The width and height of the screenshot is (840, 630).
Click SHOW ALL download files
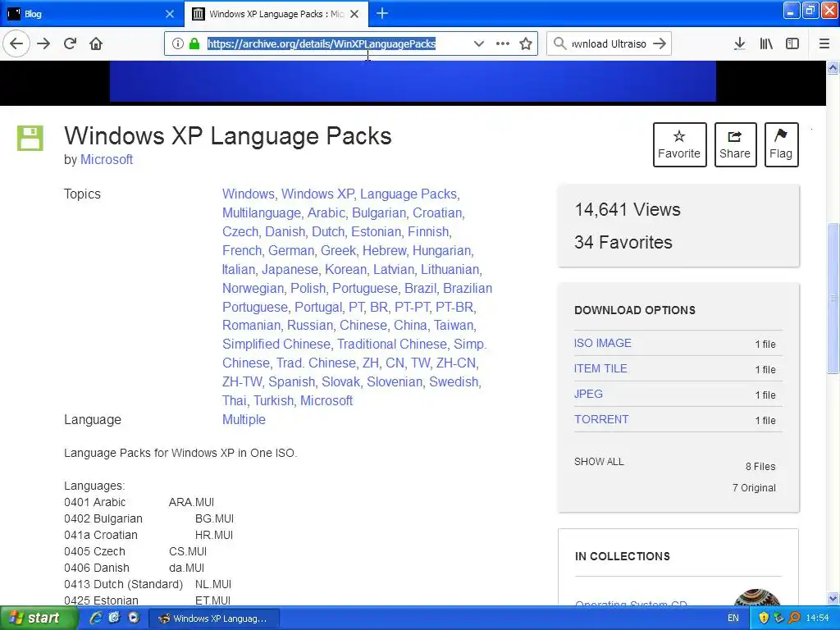(599, 461)
